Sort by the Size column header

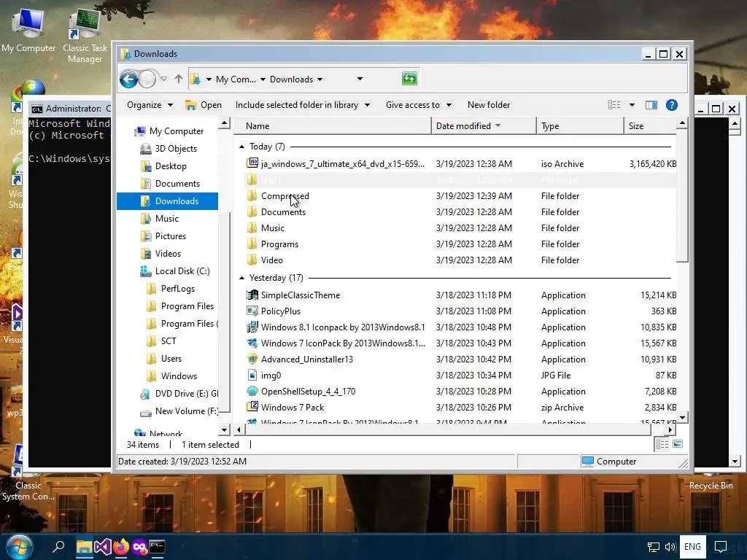click(650, 125)
